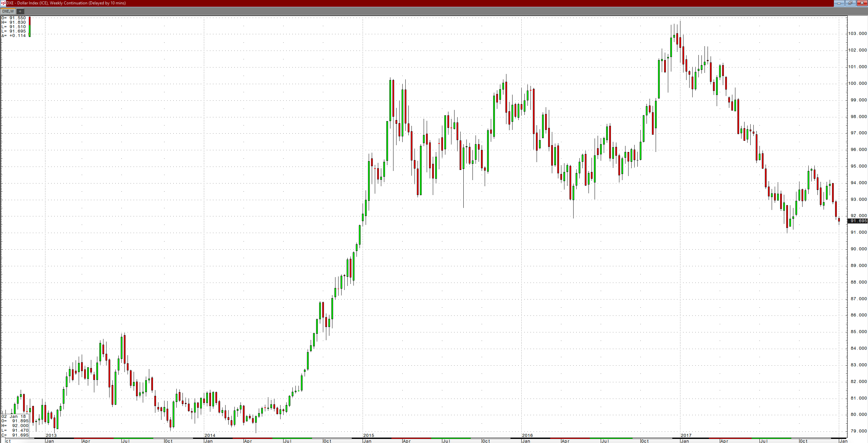Screen dimensions: 868x443
Task: Click the window title bar text
Action: [66, 3]
